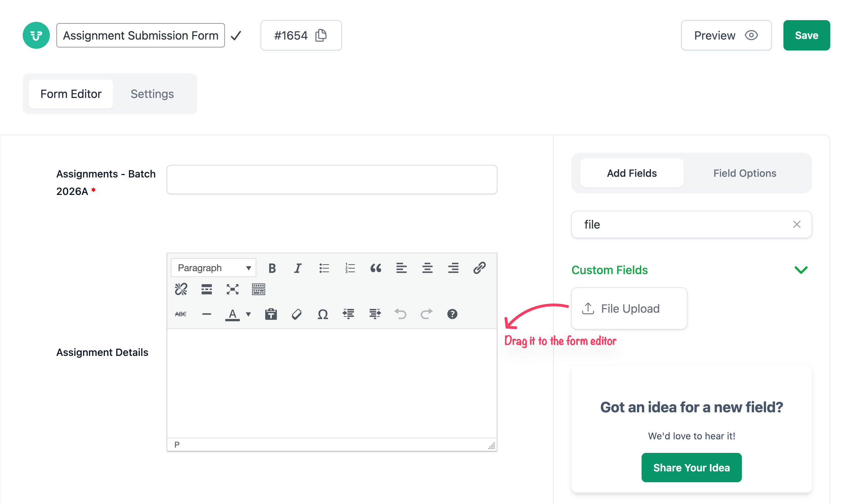Image resolution: width=853 pixels, height=504 pixels.
Task: Select the Clear Formatting eraser tool
Action: tap(296, 314)
